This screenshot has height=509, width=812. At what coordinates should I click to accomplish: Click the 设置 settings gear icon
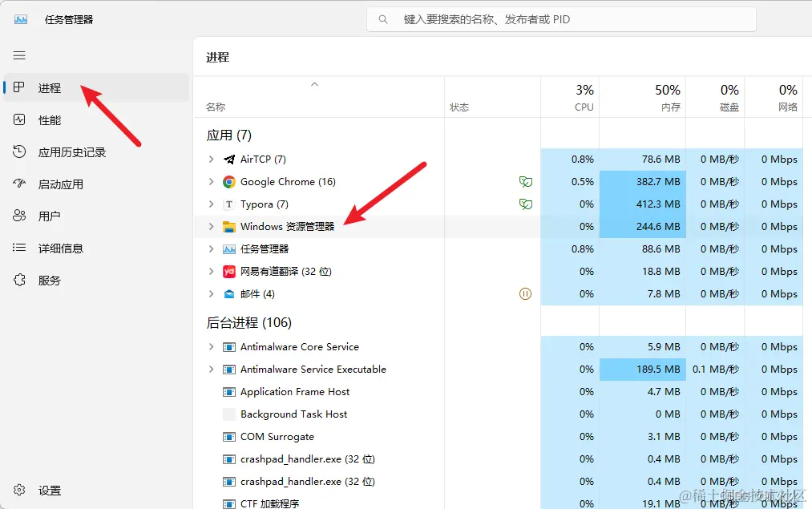[x=19, y=490]
